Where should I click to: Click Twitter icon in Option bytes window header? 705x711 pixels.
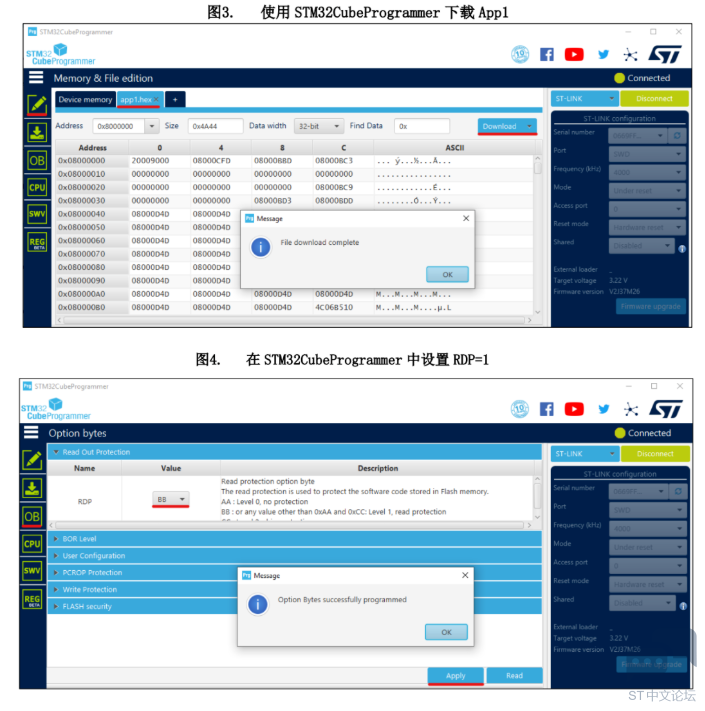point(603,409)
